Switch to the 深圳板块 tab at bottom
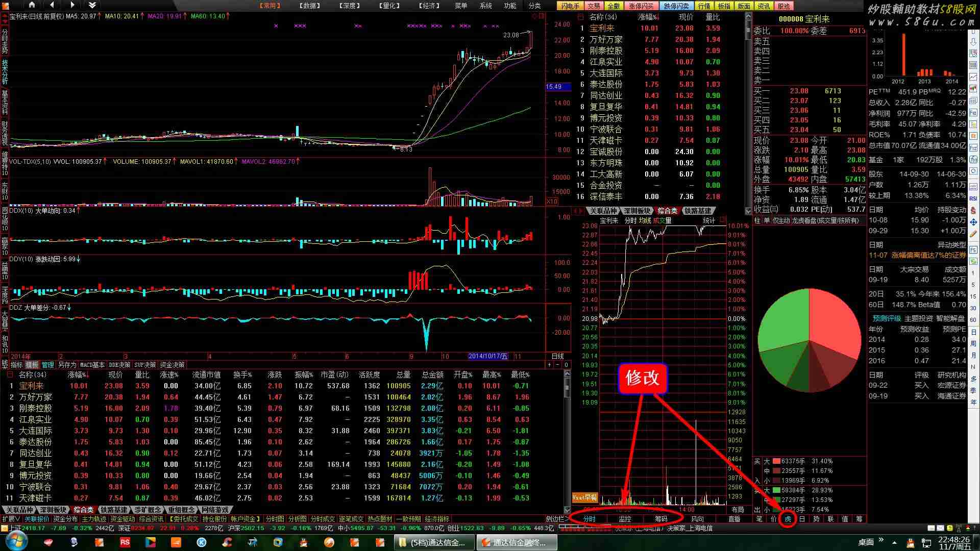Screen dimensions: 980x551 click(53, 510)
